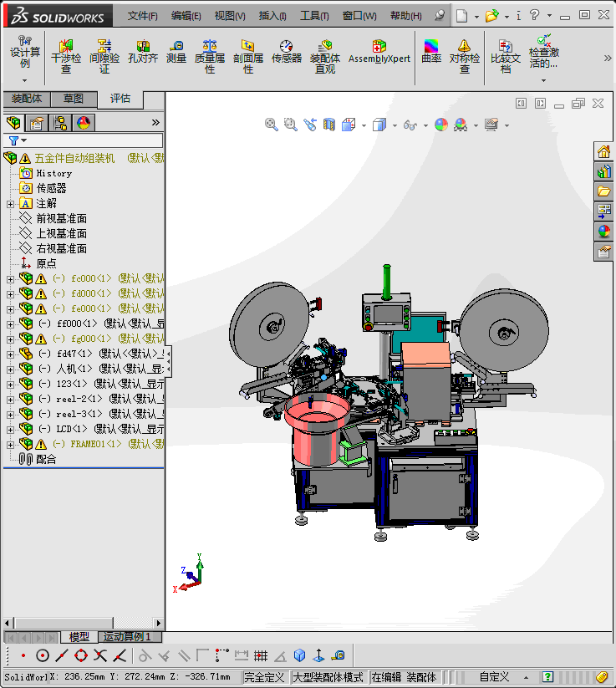Image resolution: width=616 pixels, height=688 pixels.
Task: Expand the LCD<1> component
Action: coord(11,430)
